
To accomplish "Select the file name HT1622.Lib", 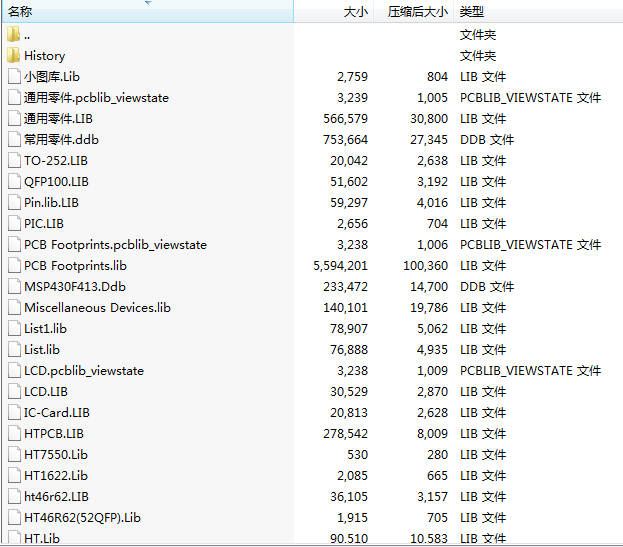I will click(56, 475).
